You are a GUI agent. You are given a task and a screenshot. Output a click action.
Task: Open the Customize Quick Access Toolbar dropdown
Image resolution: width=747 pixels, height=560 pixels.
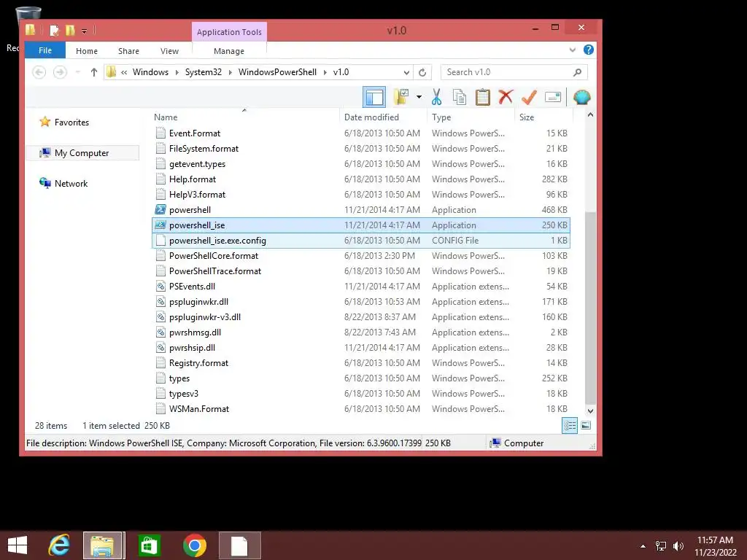point(84,31)
